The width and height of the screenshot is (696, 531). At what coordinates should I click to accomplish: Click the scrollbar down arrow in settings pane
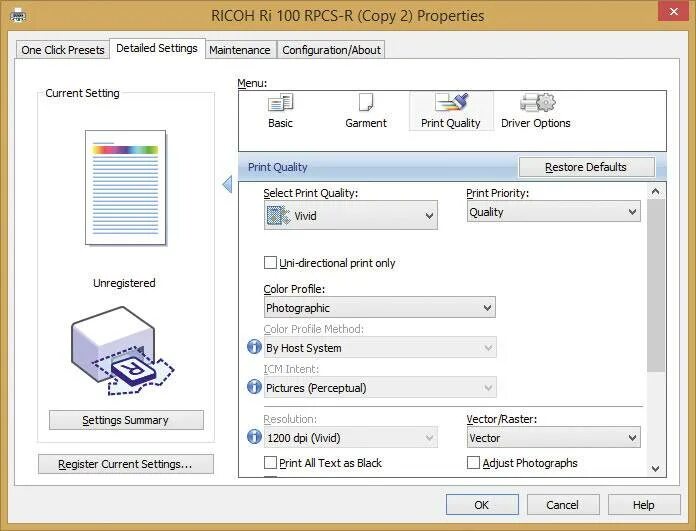click(x=656, y=468)
